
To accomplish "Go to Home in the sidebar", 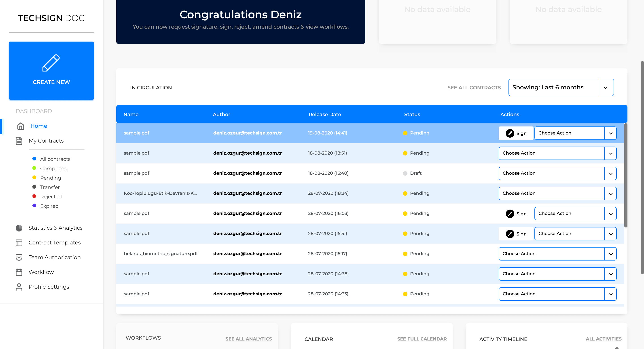I will (x=39, y=126).
